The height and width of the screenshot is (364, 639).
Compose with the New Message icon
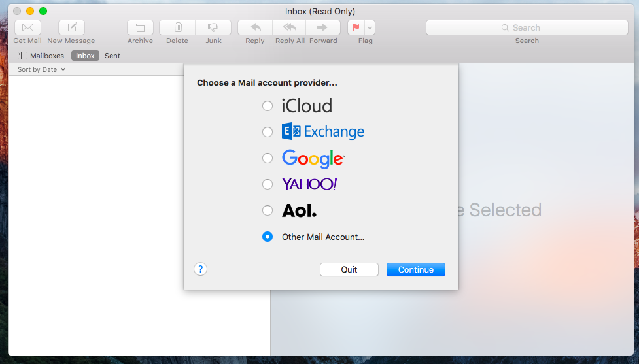pos(72,27)
